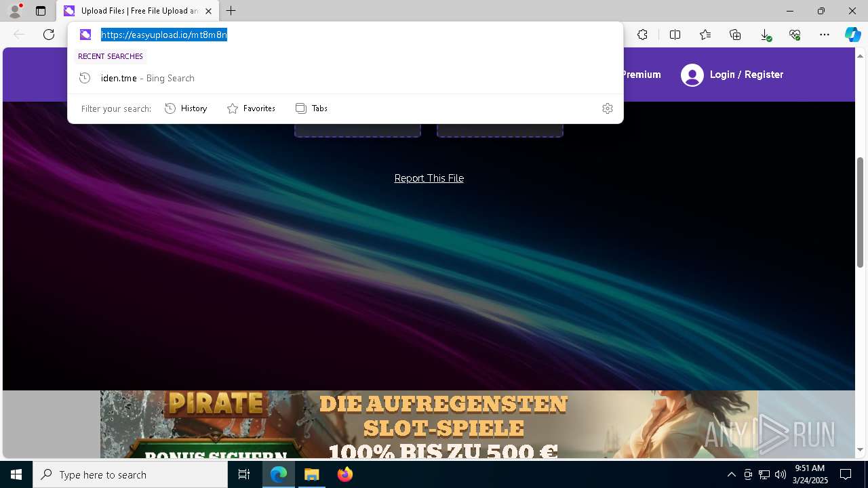Open Firefox from the taskbar
Screen dimensions: 868x488
click(x=345, y=474)
